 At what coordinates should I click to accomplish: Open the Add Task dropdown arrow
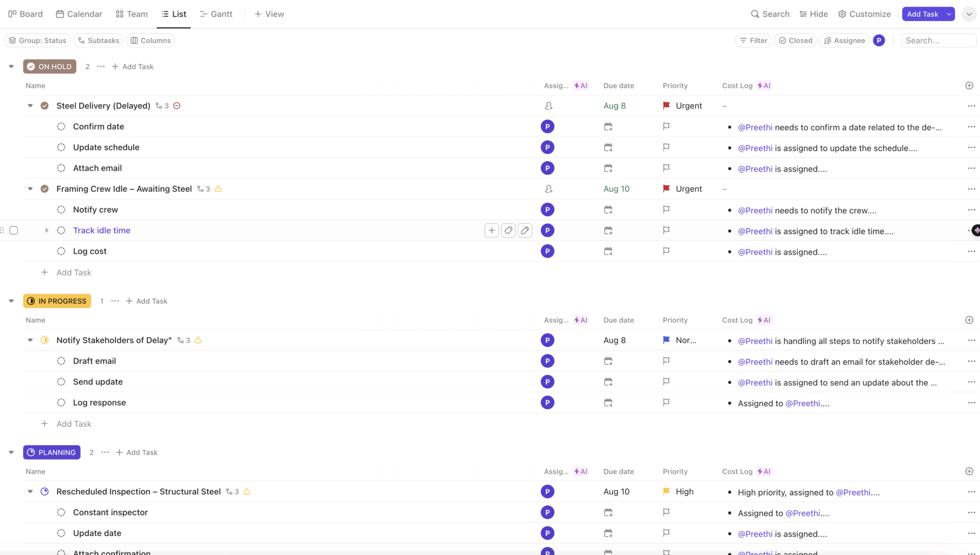pos(949,14)
